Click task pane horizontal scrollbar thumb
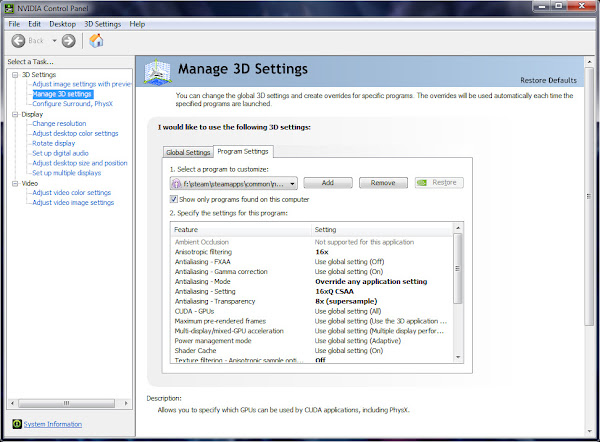 [67, 403]
